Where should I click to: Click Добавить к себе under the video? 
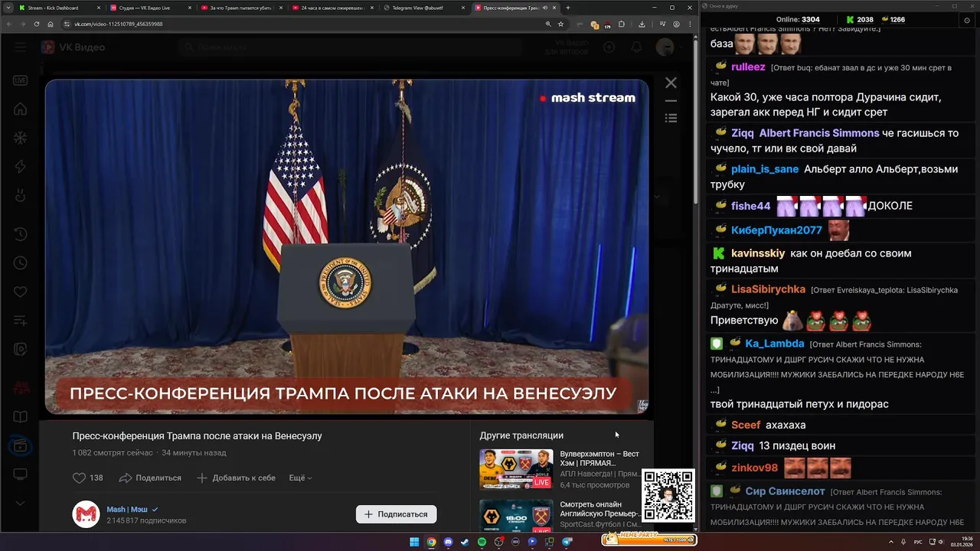(x=236, y=478)
